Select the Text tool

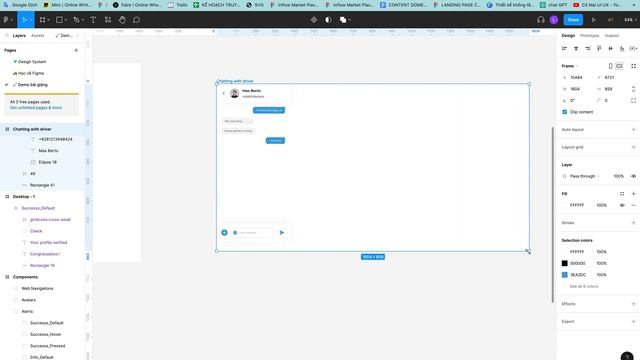(93, 20)
